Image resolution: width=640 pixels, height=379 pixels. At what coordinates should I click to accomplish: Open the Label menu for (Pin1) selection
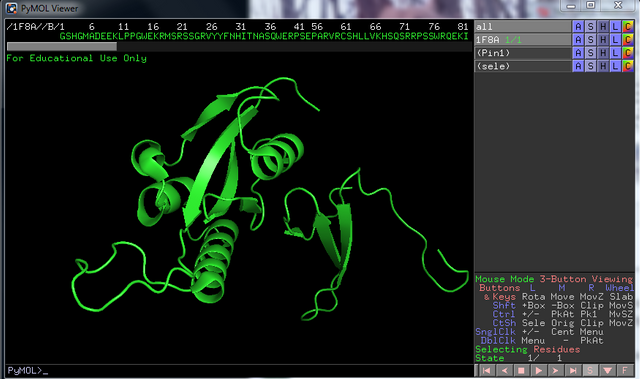click(x=615, y=53)
